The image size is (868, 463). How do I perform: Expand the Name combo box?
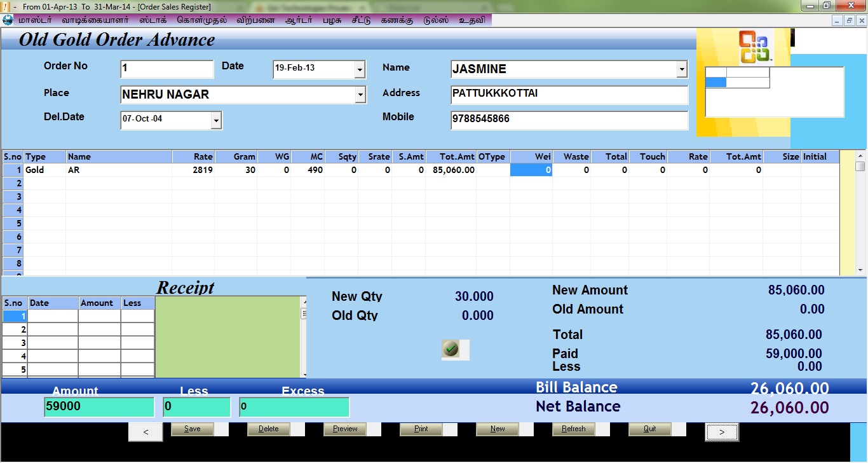(x=682, y=69)
